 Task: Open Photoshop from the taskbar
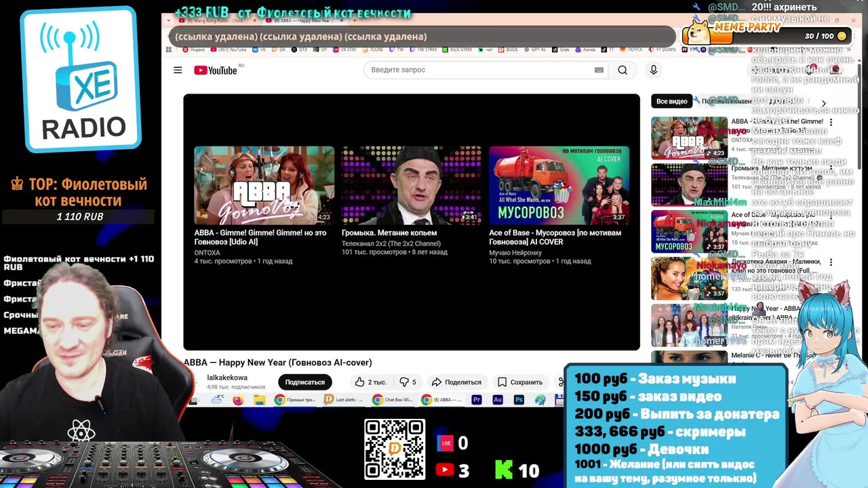[519, 400]
